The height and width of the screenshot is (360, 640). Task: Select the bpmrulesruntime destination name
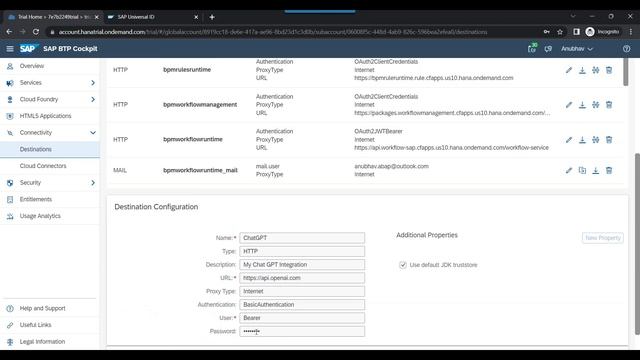point(187,70)
